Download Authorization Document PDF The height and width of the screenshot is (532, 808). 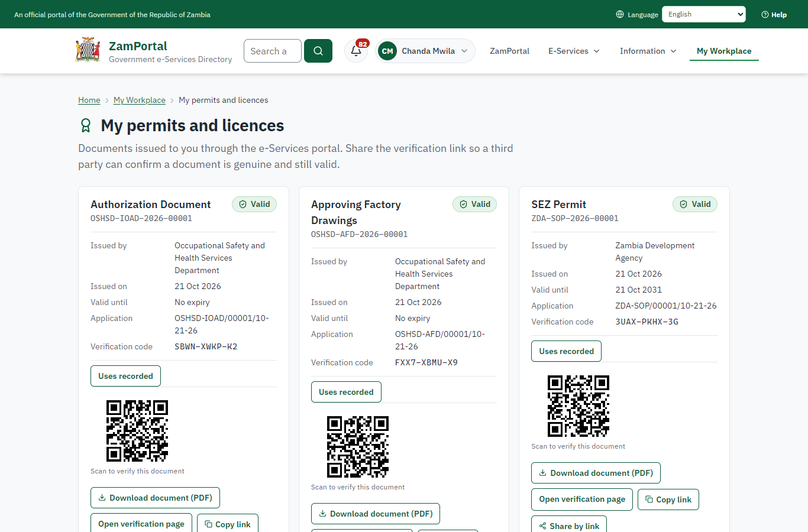click(x=155, y=498)
